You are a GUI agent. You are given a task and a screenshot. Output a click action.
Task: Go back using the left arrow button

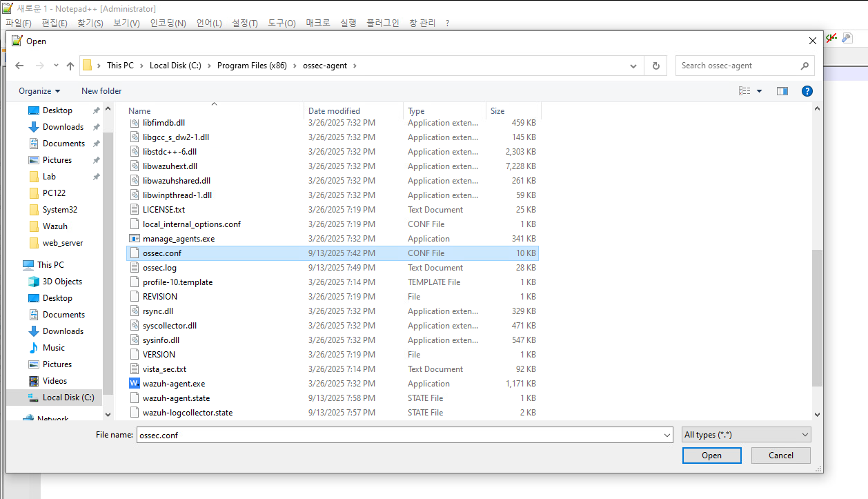pos(19,66)
